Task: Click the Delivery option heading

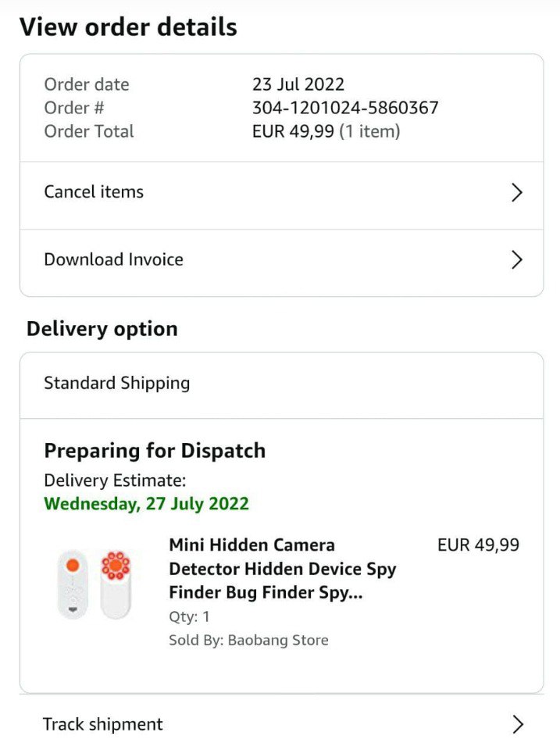Action: point(102,329)
